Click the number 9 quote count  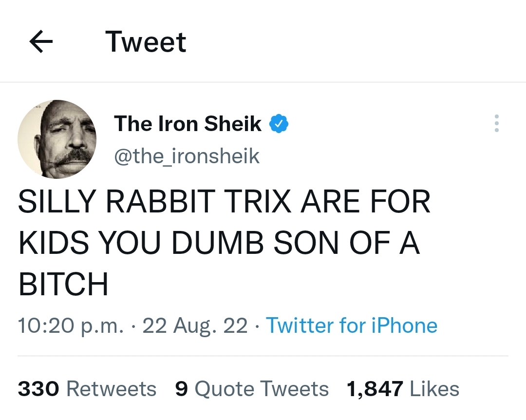coord(182,389)
